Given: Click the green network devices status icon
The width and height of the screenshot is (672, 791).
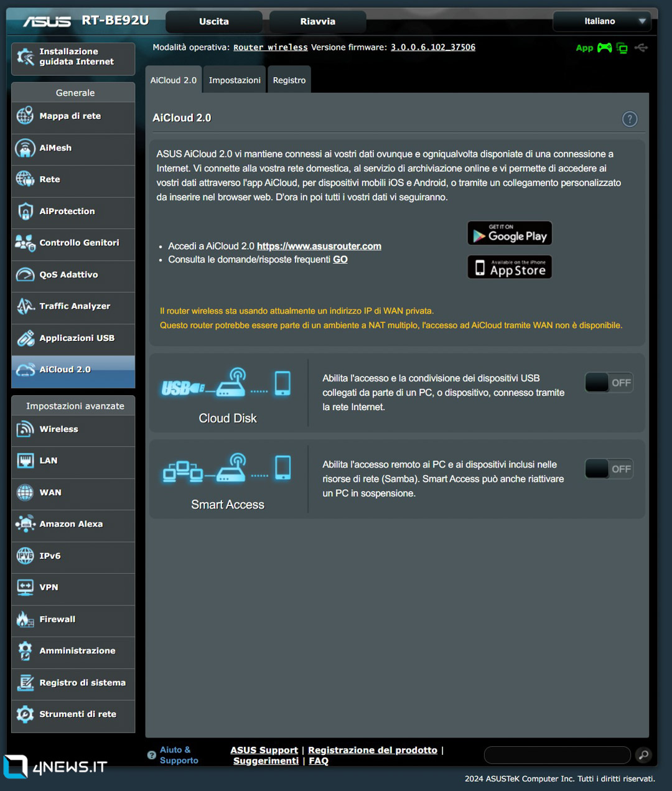Looking at the screenshot, I should (x=622, y=48).
